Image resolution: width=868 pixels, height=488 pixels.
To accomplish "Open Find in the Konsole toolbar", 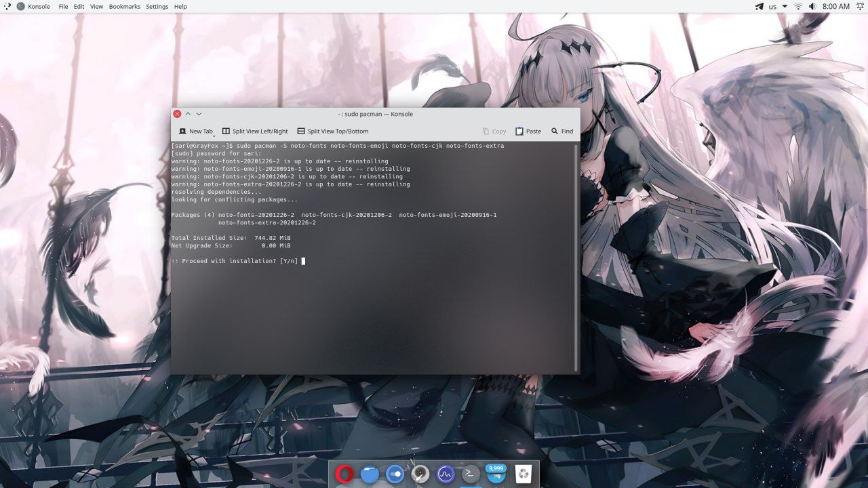I will (x=562, y=131).
